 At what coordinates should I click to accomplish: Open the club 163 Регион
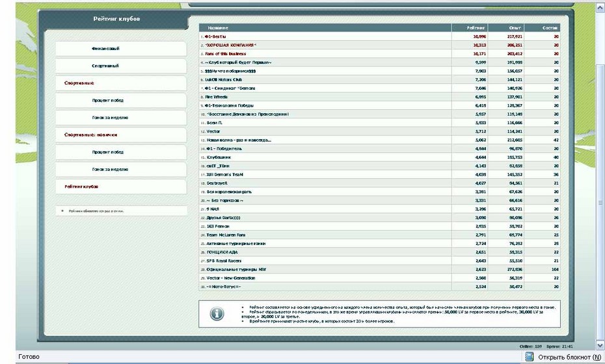(x=218, y=226)
